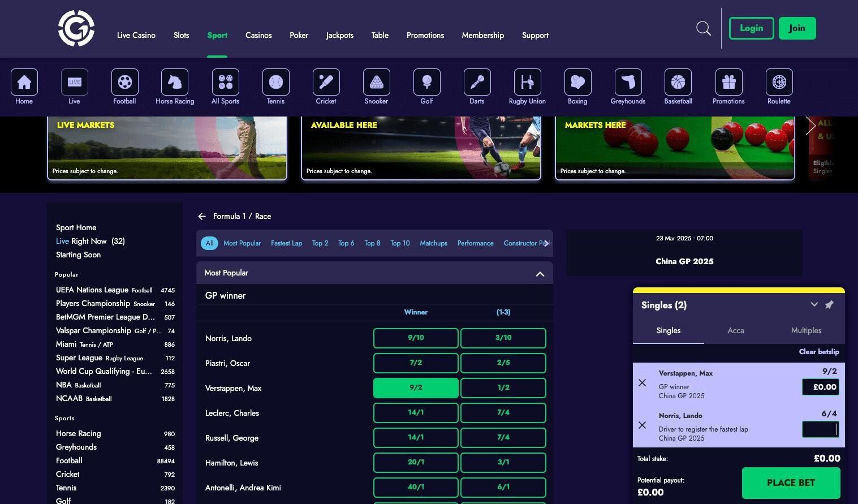Screen dimensions: 858x504
Task: Go to the Home sport icon
Action: [x=24, y=83]
